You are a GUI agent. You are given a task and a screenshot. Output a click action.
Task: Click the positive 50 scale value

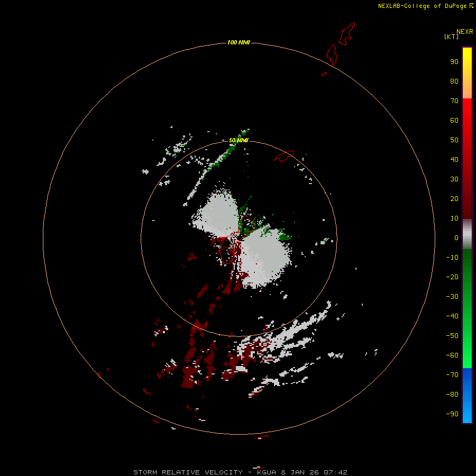tap(454, 140)
